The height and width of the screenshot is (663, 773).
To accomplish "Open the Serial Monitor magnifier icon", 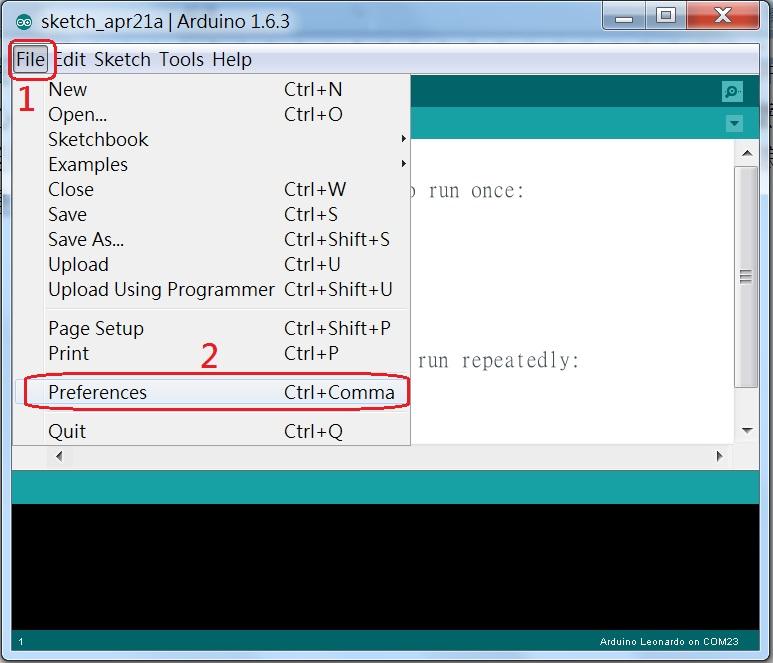I will 732,92.
